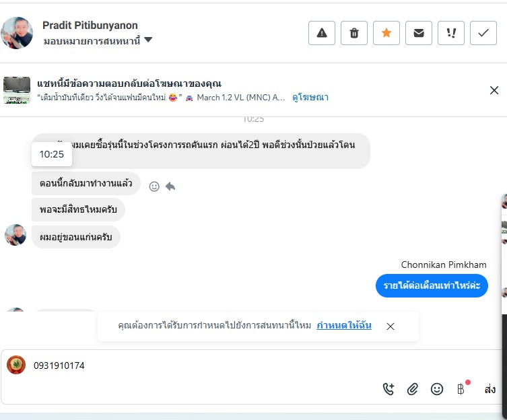The image size is (507, 420).
Task: Dismiss the assignment prompt notification
Action: coord(391,326)
